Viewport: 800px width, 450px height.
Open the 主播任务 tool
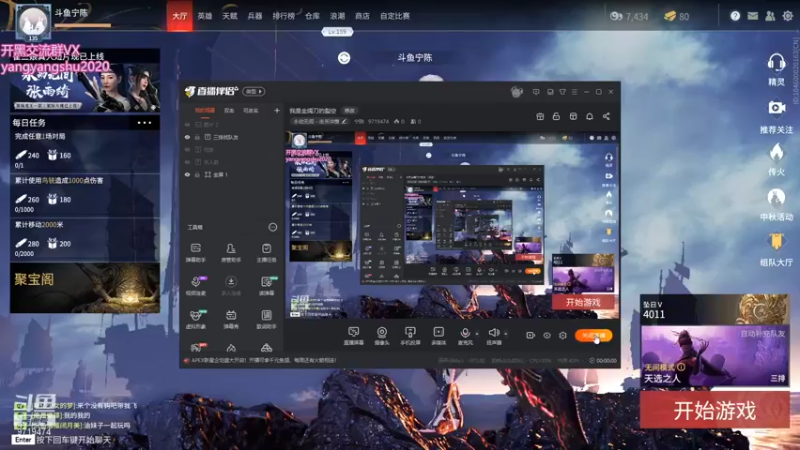[266, 253]
